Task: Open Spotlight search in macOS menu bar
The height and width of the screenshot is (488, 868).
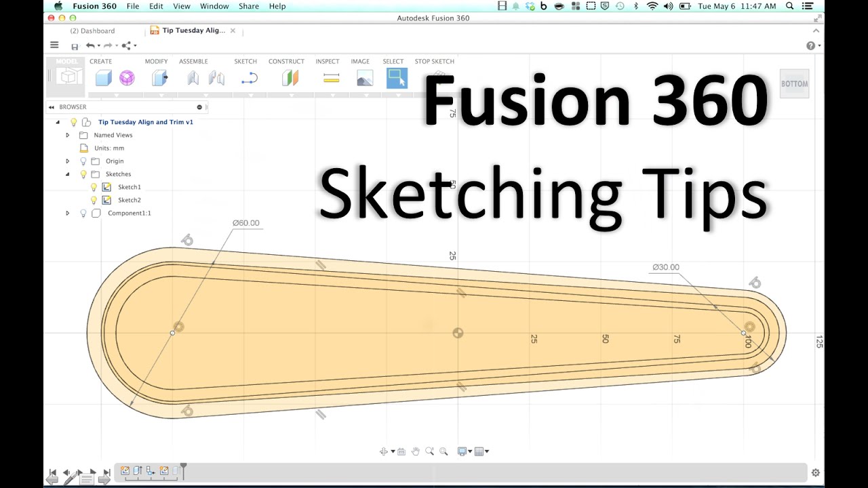Action: tap(790, 6)
